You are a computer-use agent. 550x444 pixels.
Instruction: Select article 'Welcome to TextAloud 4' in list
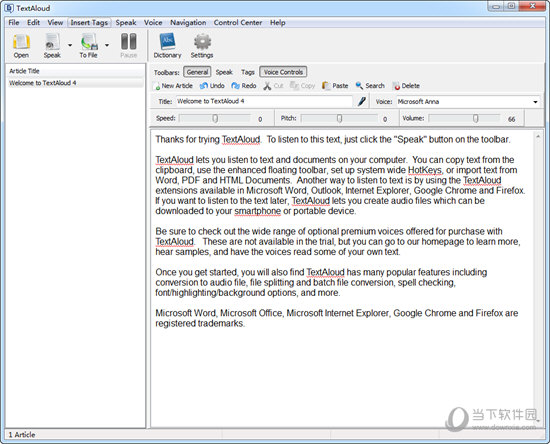(75, 83)
